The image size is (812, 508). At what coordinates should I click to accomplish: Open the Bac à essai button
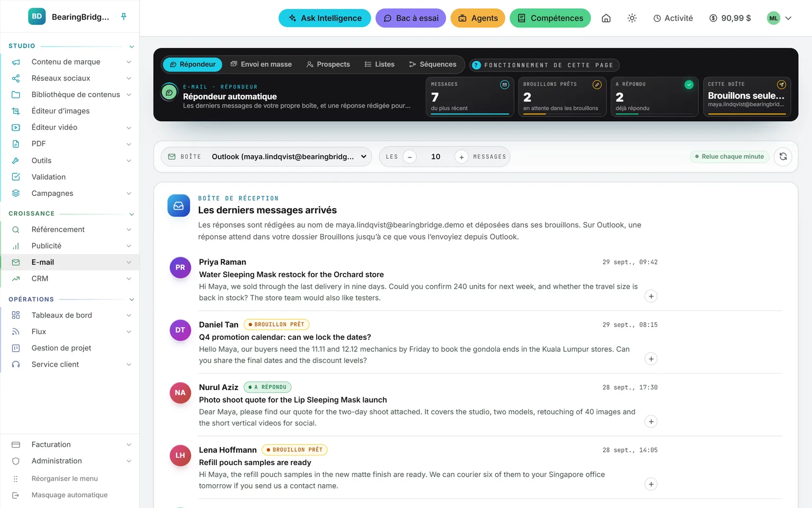coord(411,18)
